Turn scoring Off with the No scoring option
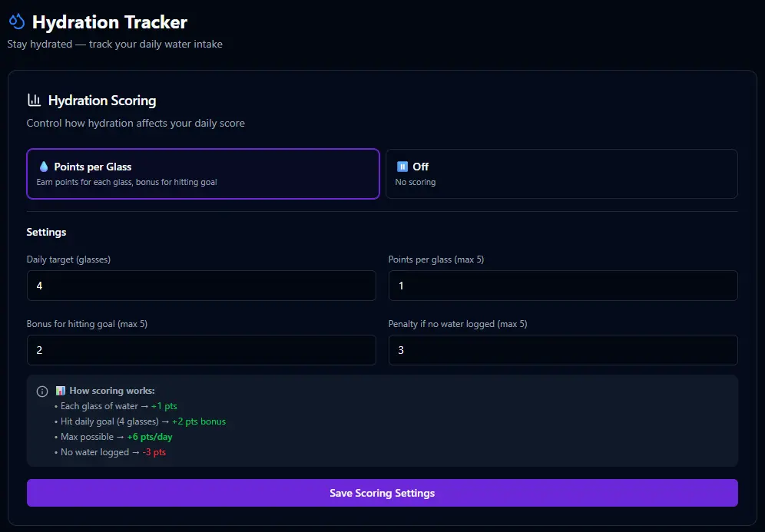Screen dimensions: 765x532 click(561, 174)
